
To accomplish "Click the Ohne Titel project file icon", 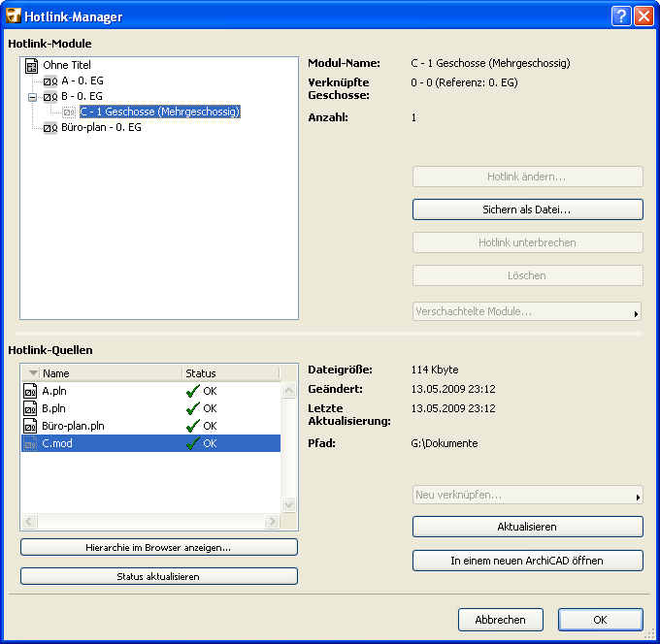I will pos(32,66).
